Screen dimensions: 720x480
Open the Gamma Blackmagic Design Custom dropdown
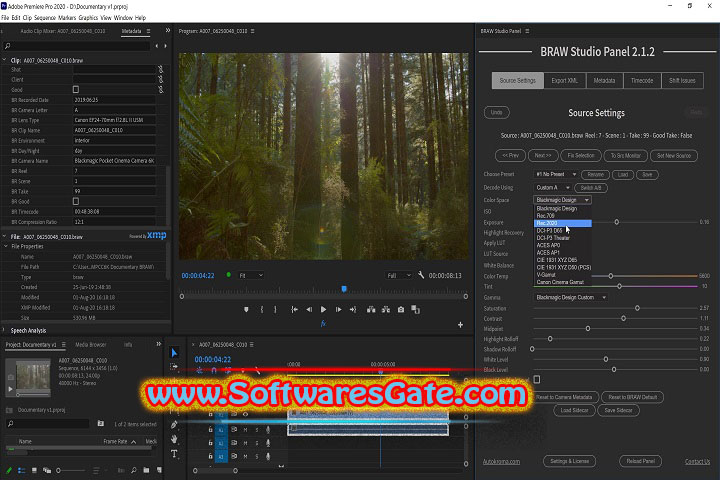tap(571, 298)
